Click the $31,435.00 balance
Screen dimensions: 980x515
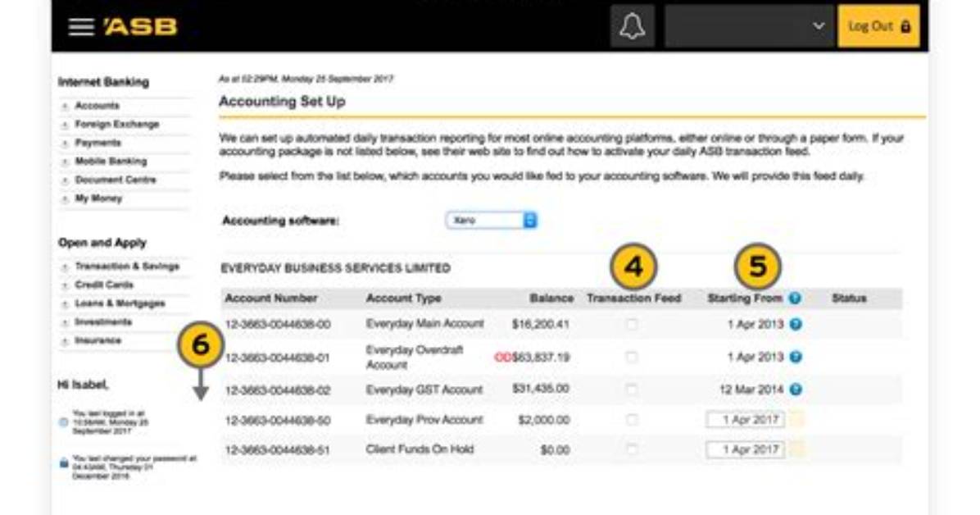pyautogui.click(x=541, y=389)
